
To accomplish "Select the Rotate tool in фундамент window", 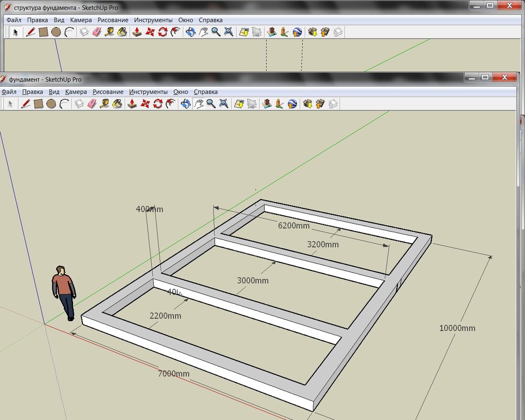I will pos(158,104).
